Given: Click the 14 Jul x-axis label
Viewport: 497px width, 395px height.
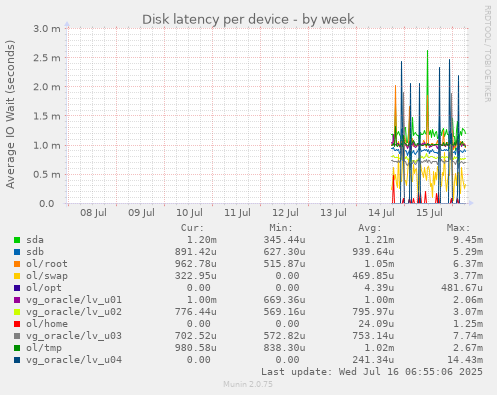Looking at the screenshot, I should pos(381,213).
